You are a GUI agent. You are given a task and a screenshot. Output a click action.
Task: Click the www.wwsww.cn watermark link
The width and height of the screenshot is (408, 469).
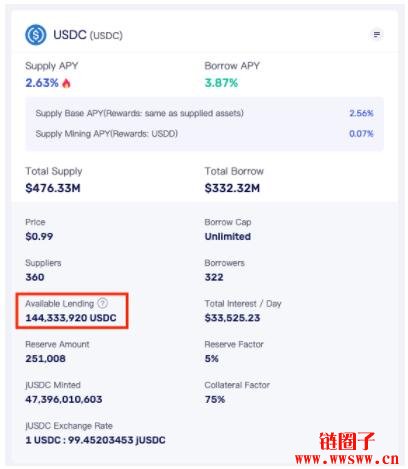click(347, 459)
